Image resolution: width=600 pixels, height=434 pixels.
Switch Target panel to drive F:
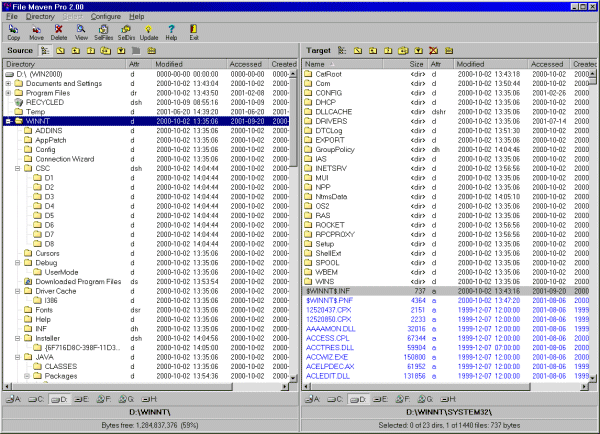[403, 399]
